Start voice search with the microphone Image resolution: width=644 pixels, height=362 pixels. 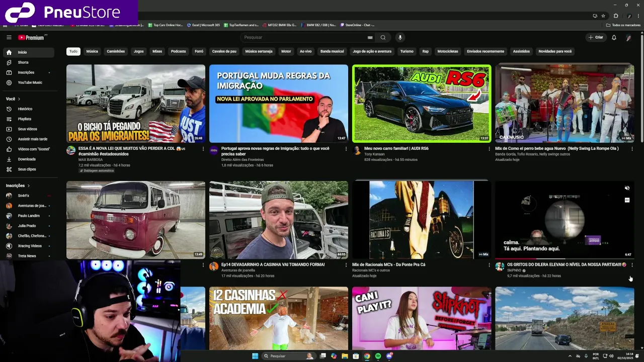(x=400, y=37)
